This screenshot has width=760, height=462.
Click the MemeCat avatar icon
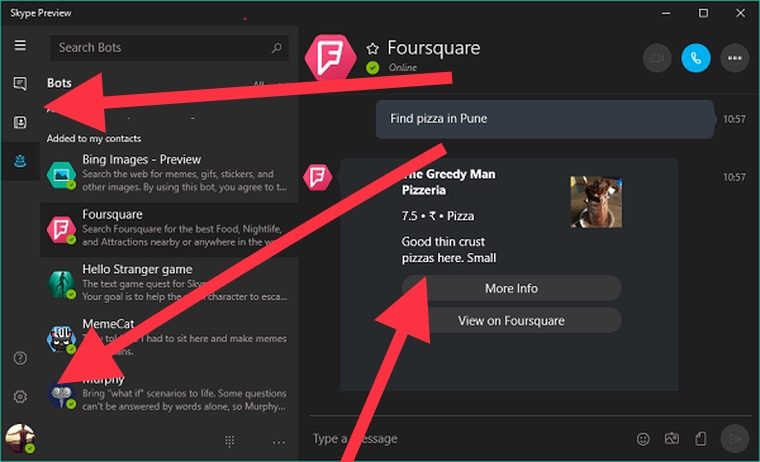coord(62,339)
